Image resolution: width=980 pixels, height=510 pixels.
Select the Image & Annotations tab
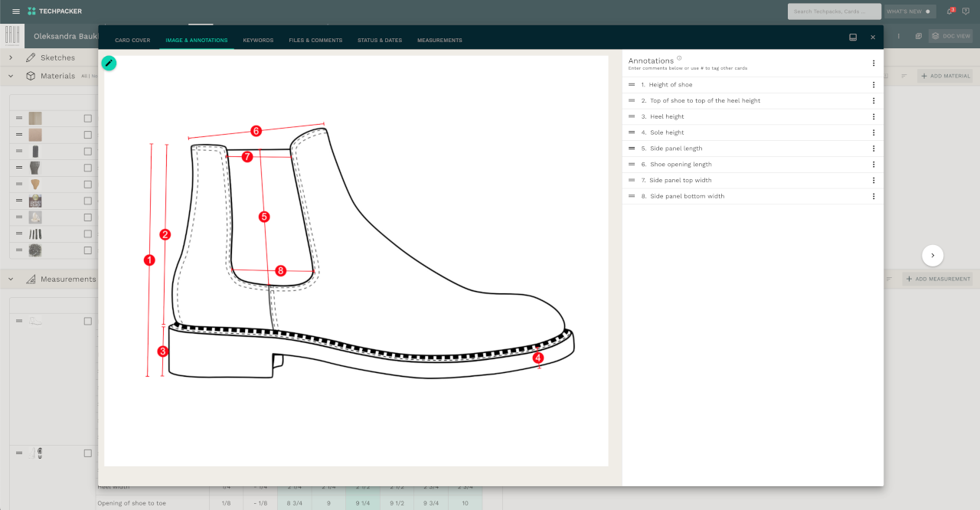coord(197,40)
